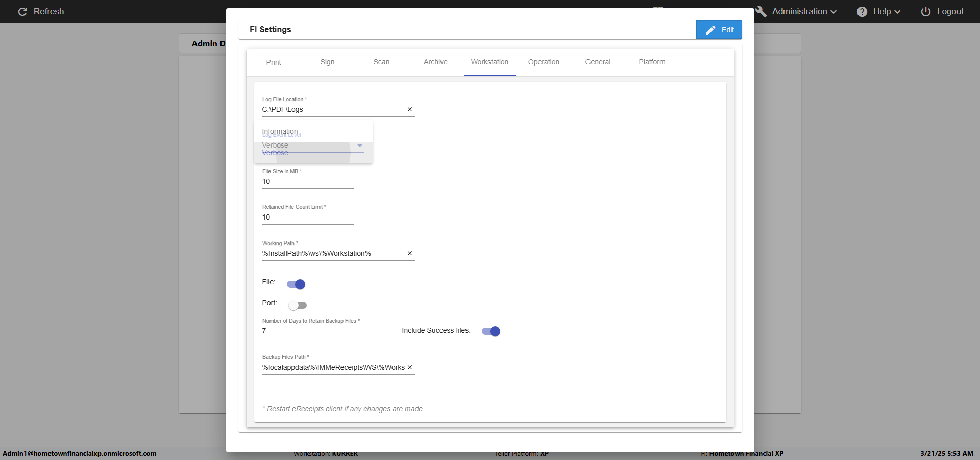This screenshot has height=460, width=980.
Task: Click the 'Restart eReceipts client' note text
Action: (343, 409)
